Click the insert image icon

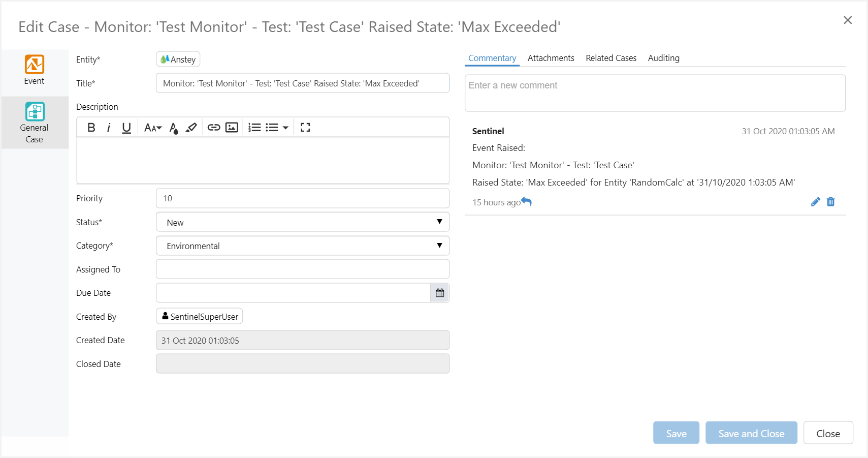[232, 128]
